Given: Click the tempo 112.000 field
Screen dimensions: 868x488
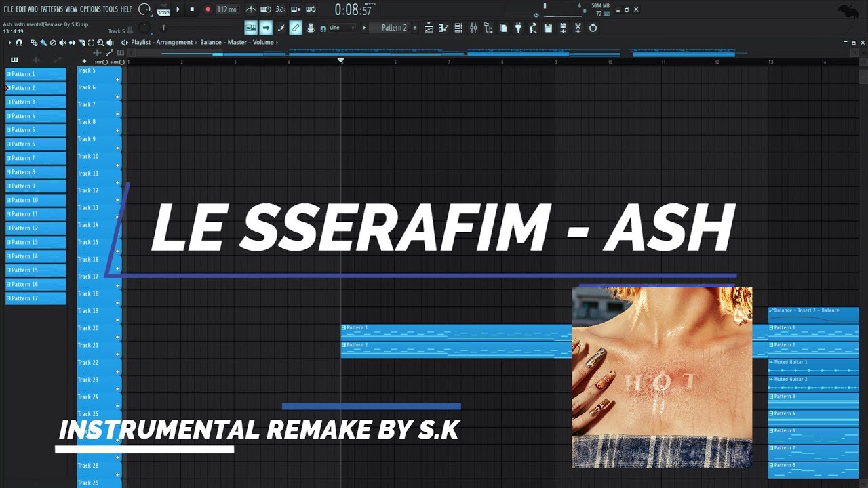Looking at the screenshot, I should 226,9.
